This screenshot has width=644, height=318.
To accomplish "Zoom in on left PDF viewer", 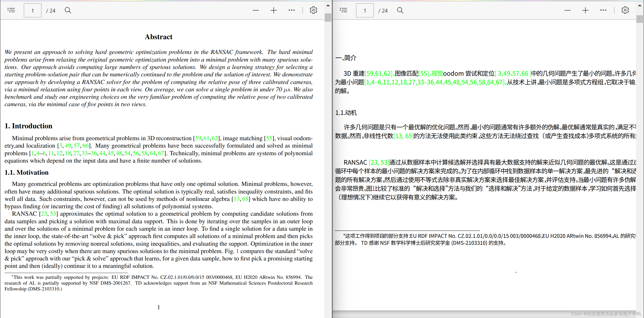I will coord(274,10).
